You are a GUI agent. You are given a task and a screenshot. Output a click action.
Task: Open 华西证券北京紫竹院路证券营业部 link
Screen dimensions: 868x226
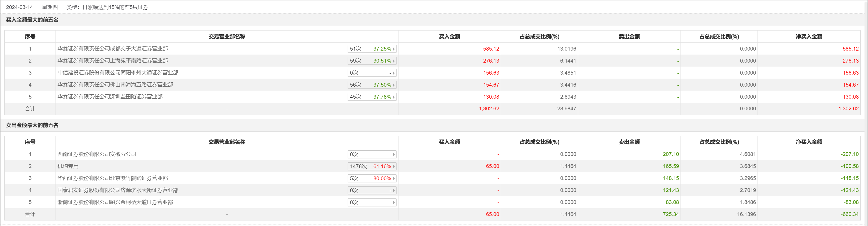pos(112,178)
